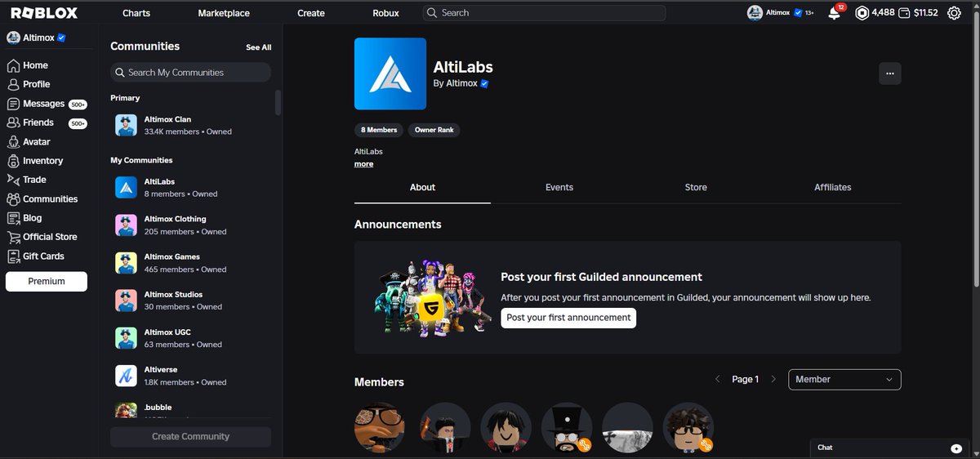Click the member avatar wearing top hat
Viewport: 980px width, 459px height.
[x=567, y=427]
